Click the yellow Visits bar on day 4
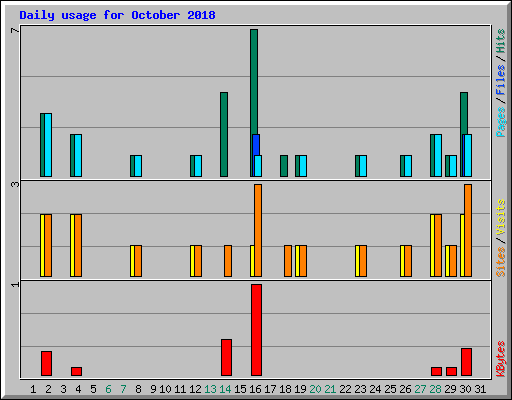Screen dimensions: 512x400 [x=72, y=245]
